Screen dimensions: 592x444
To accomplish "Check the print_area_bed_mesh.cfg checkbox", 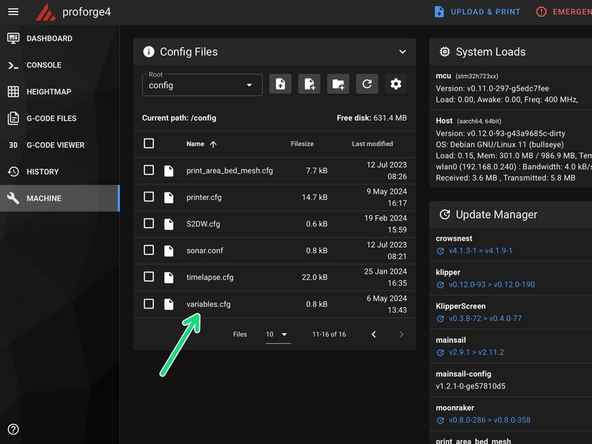I will coord(149,170).
